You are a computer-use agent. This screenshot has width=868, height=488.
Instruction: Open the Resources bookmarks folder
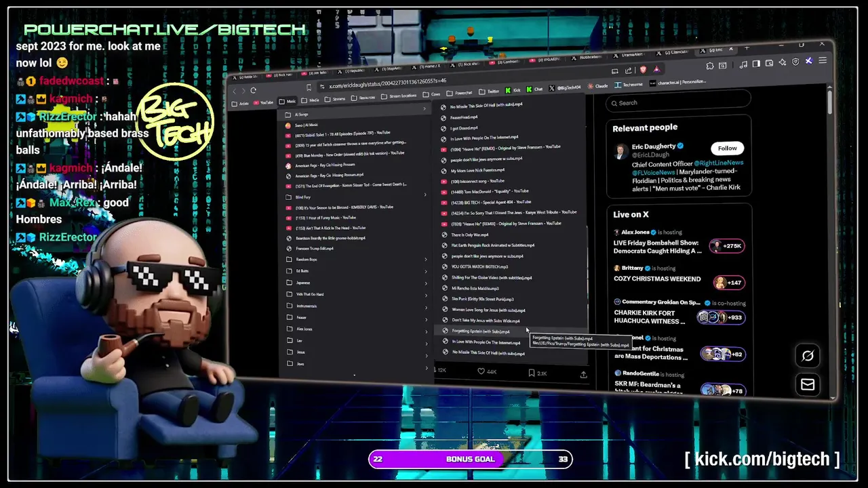[x=363, y=98]
